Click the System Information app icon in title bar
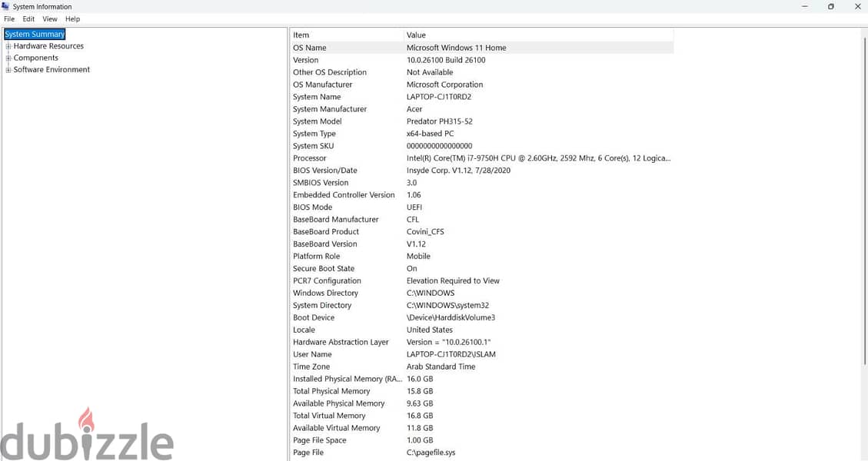 pyautogui.click(x=5, y=7)
